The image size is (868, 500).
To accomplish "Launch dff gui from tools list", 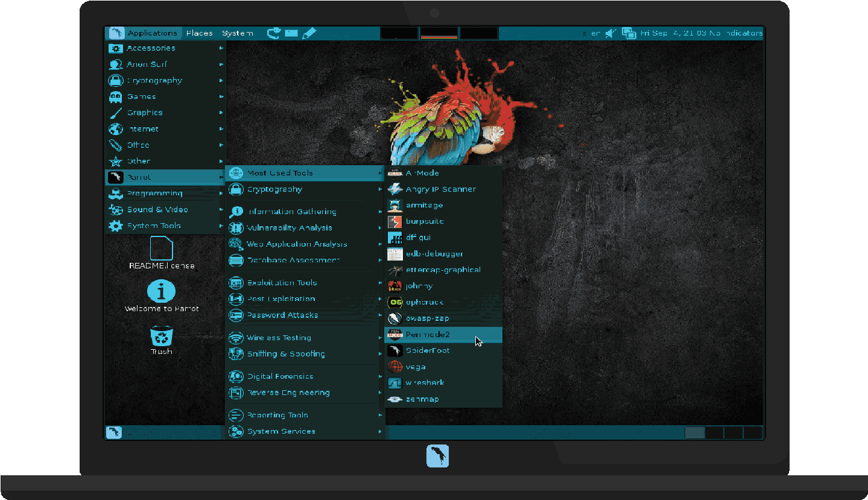I will [x=443, y=238].
